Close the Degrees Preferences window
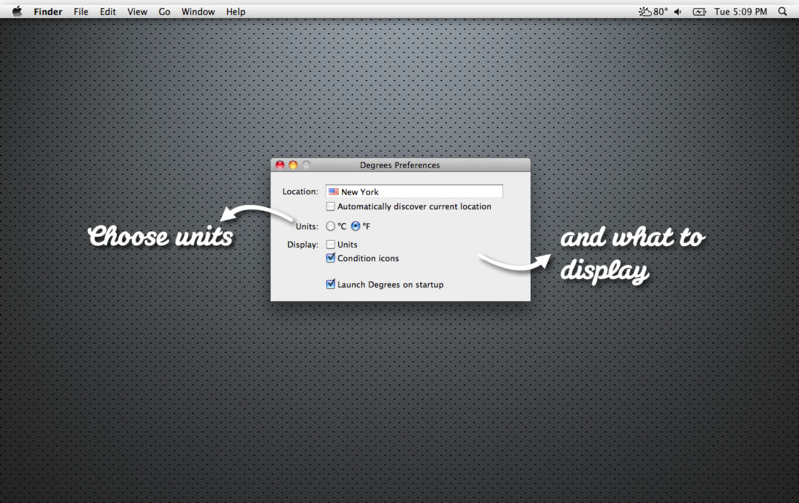 tap(280, 165)
